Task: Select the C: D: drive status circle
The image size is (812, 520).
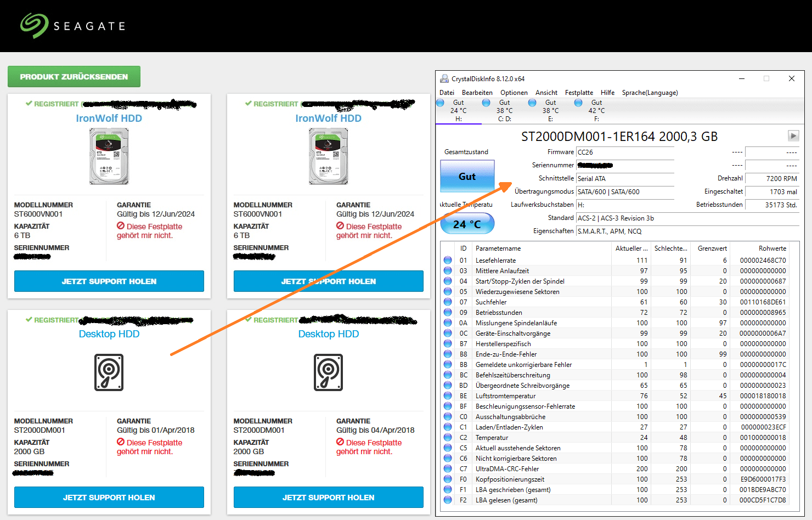Action: (486, 103)
